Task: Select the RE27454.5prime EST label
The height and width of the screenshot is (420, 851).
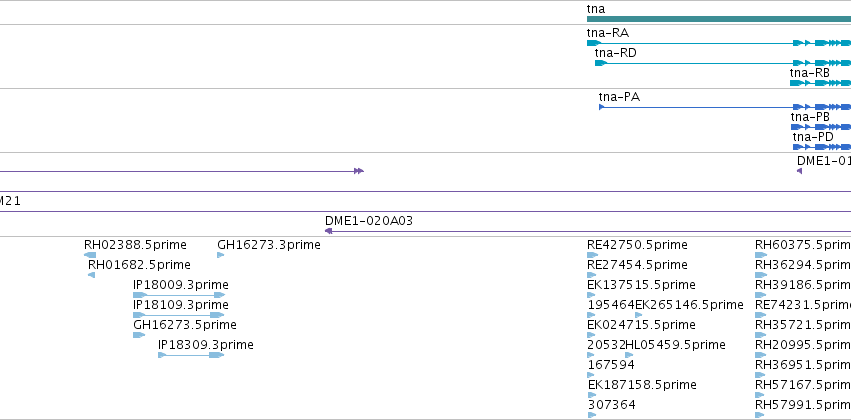Action: coord(637,265)
